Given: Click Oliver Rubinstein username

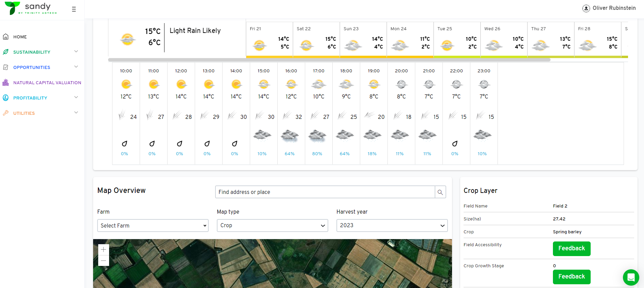Looking at the screenshot, I should 614,8.
